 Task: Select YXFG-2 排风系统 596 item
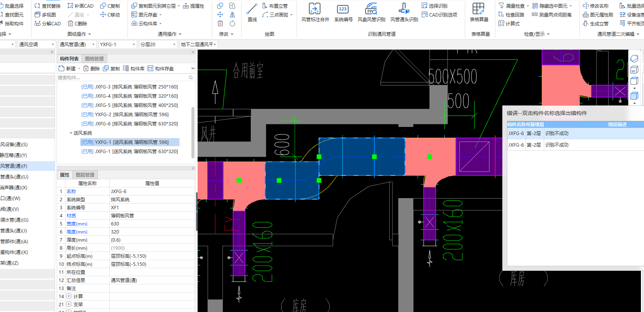tap(125, 115)
